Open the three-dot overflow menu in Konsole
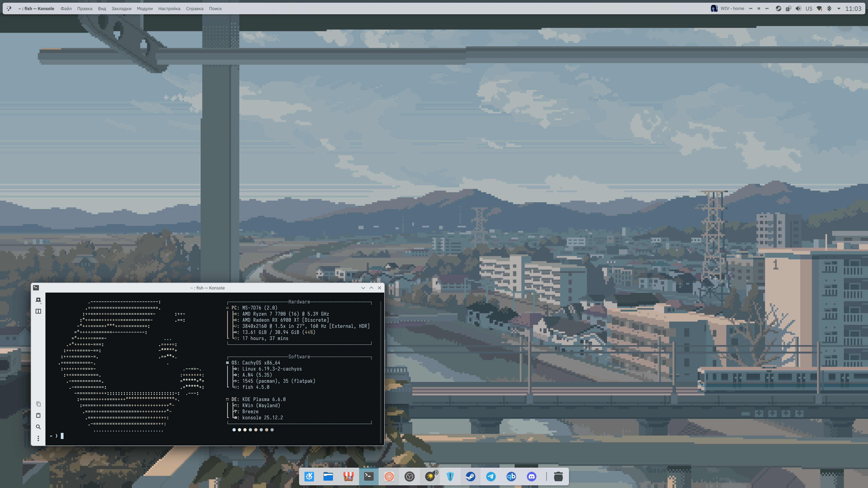 coord(38,438)
